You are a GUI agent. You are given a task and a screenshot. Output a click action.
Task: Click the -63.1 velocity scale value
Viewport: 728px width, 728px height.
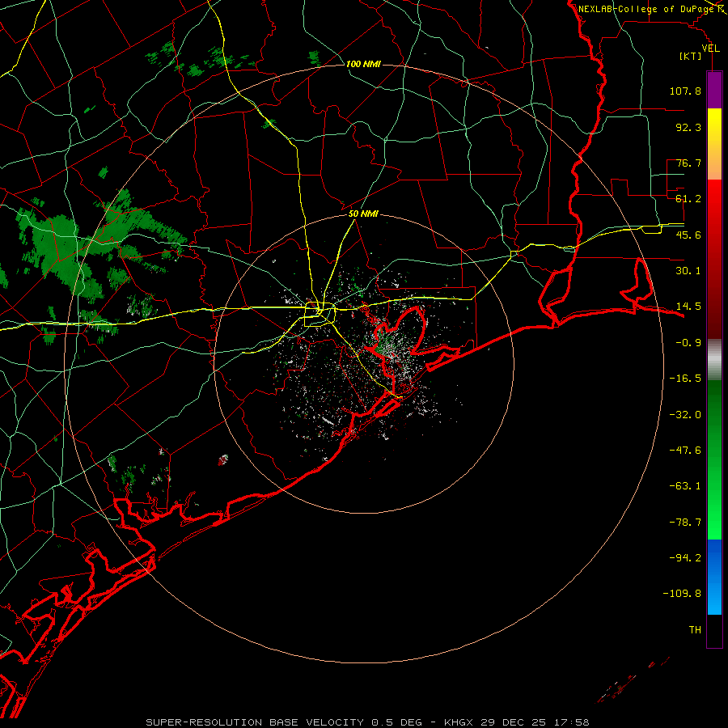685,486
